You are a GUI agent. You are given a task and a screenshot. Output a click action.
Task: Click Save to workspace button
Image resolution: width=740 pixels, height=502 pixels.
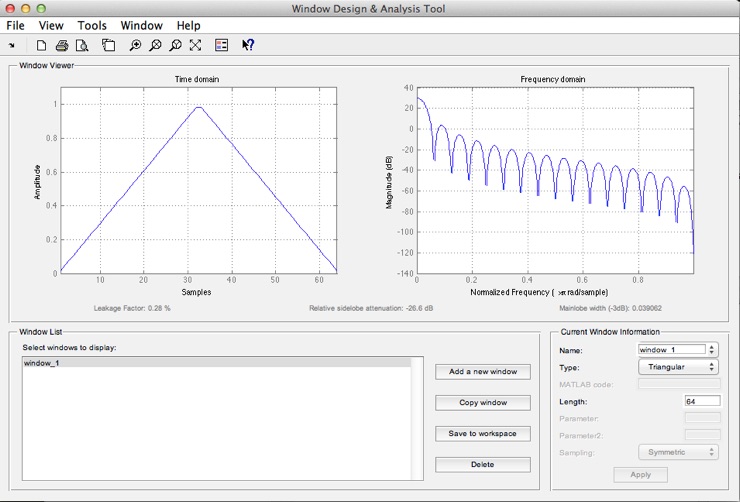pos(483,434)
